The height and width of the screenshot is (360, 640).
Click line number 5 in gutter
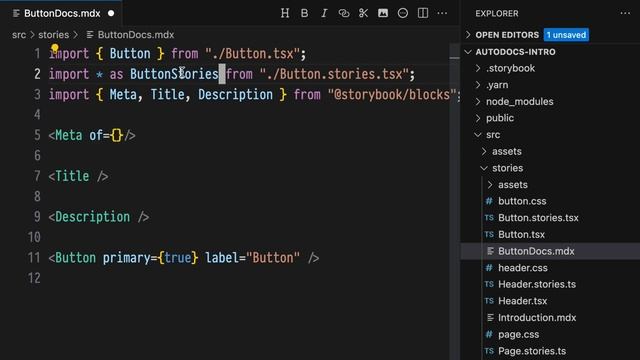coord(37,135)
